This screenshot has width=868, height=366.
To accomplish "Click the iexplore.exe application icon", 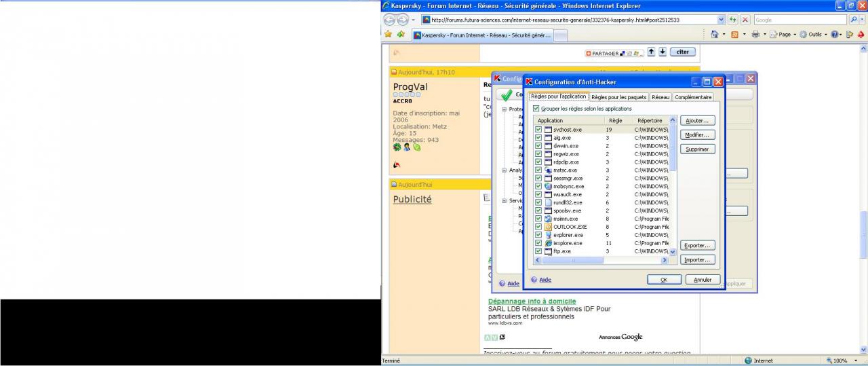I will [548, 243].
